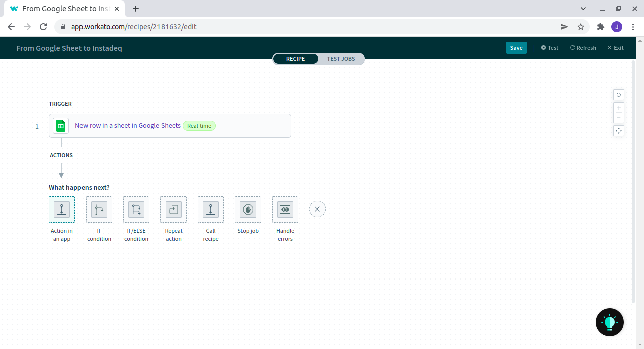Image resolution: width=644 pixels, height=349 pixels.
Task: Select step number 1
Action: pos(37,126)
